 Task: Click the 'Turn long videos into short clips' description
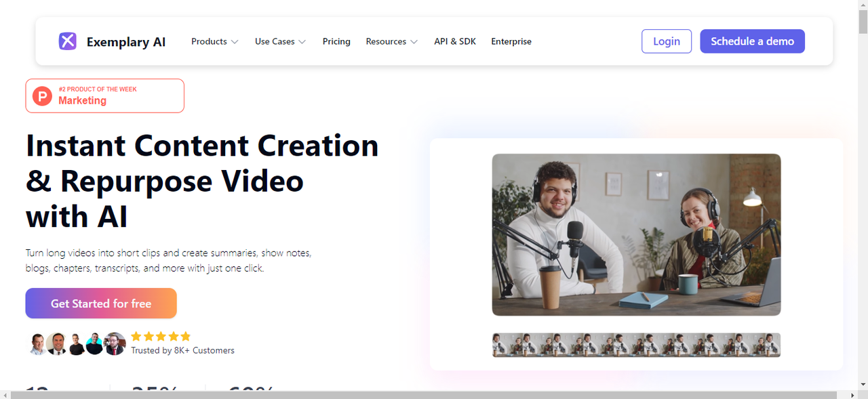pos(168,260)
